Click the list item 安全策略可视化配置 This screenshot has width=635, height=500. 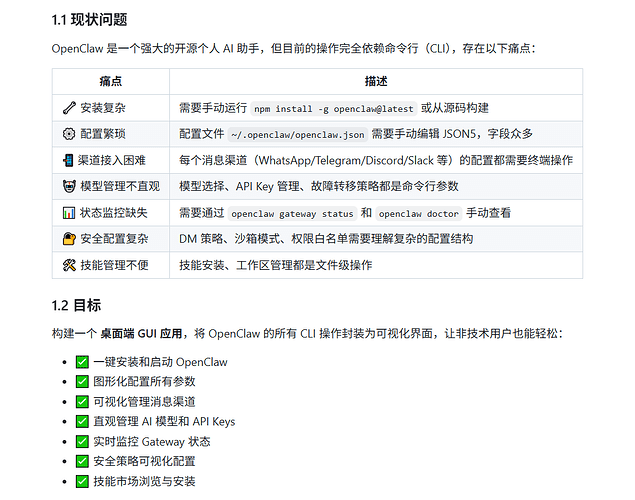145,461
